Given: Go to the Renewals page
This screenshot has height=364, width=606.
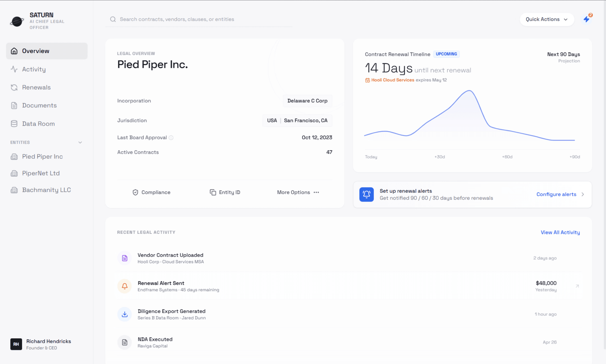Looking at the screenshot, I should coord(36,87).
